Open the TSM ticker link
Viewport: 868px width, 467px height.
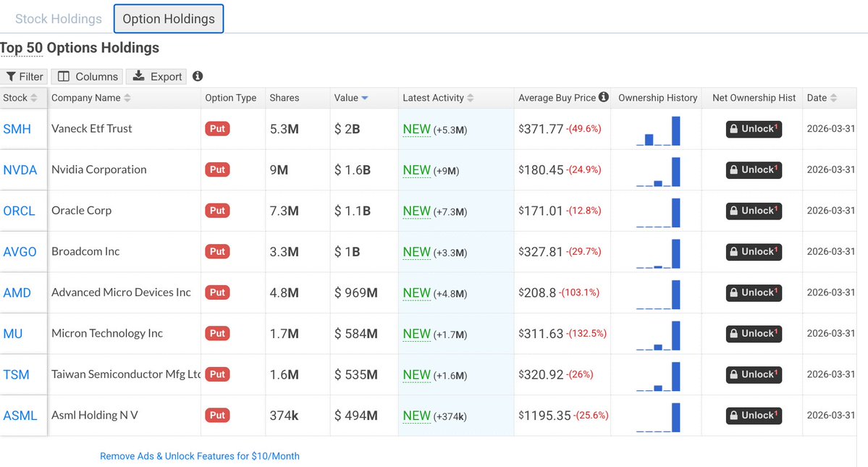point(16,374)
